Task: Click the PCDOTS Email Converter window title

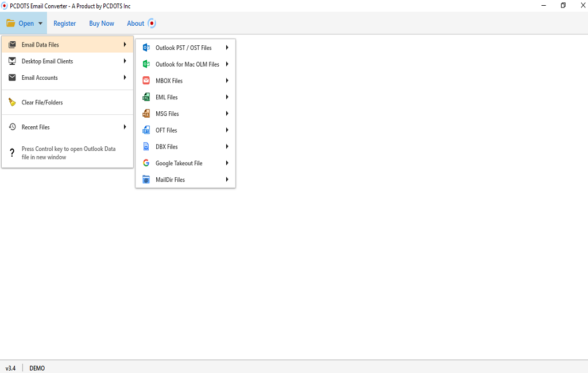Action: click(70, 6)
